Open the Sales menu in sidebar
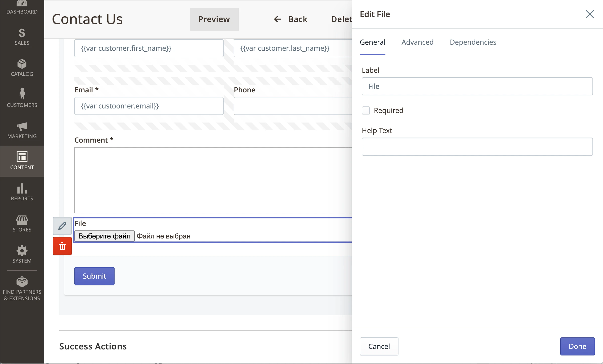Image resolution: width=603 pixels, height=364 pixels. point(22,37)
